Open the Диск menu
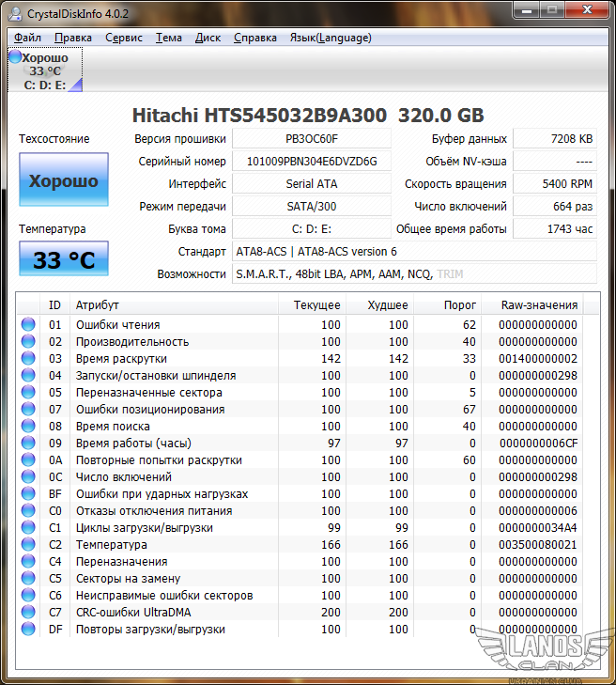Viewport: 616px width, 685px height. [208, 38]
